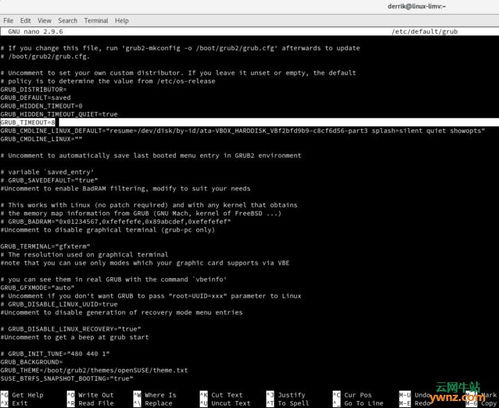
Task: Click the GRUB_THEME line in the editor
Action: pyautogui.click(x=94, y=370)
